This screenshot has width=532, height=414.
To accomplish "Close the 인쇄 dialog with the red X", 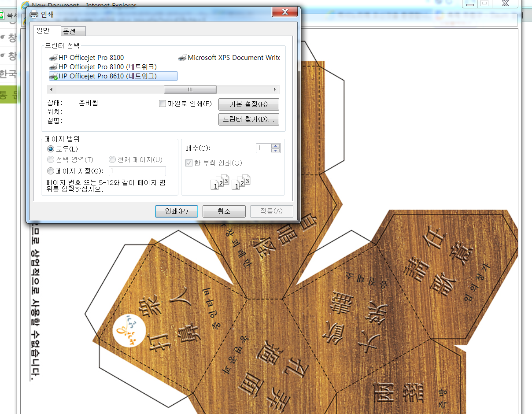I will [286, 12].
